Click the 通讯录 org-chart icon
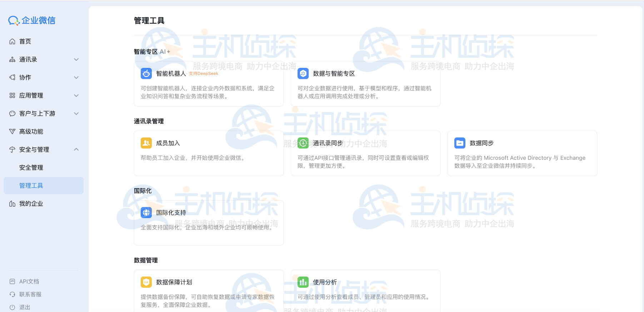 (12, 60)
